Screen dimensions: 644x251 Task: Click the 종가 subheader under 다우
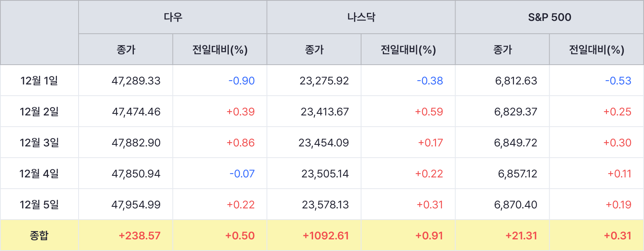126,50
